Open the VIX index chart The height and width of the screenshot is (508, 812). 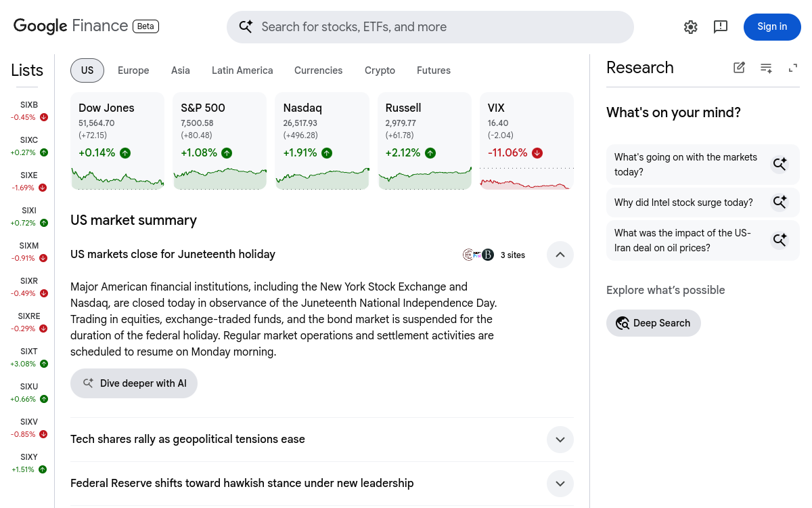click(526, 141)
